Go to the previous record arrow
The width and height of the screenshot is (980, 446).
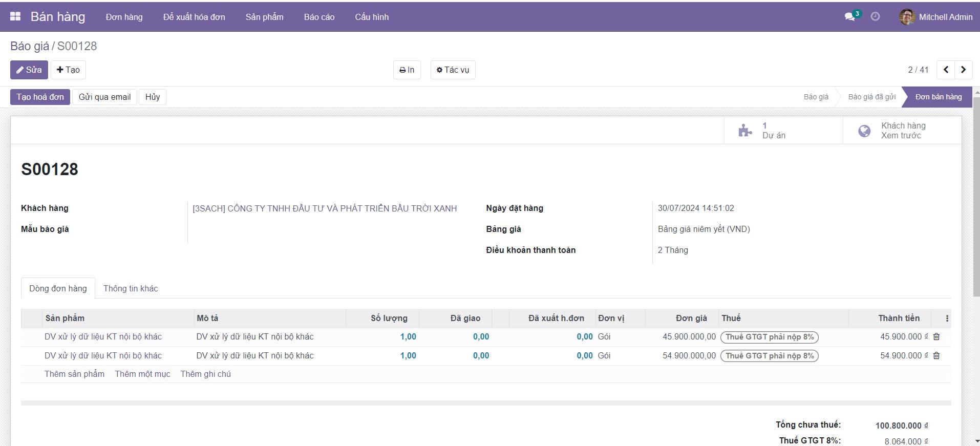[946, 70]
